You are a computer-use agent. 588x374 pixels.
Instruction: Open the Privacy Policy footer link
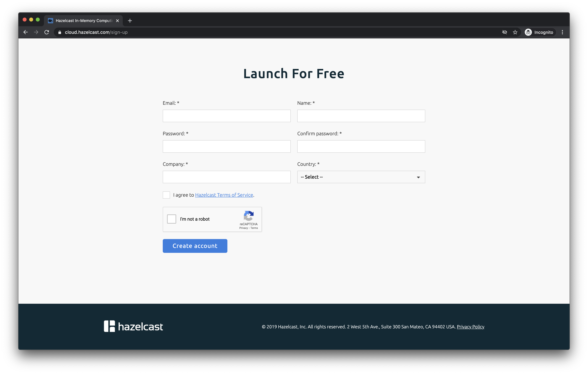point(470,327)
